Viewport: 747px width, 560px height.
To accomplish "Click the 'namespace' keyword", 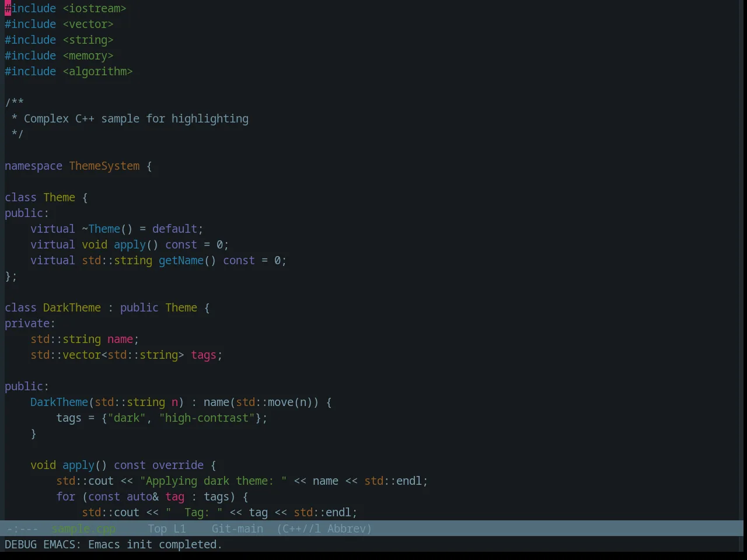I will coord(34,166).
